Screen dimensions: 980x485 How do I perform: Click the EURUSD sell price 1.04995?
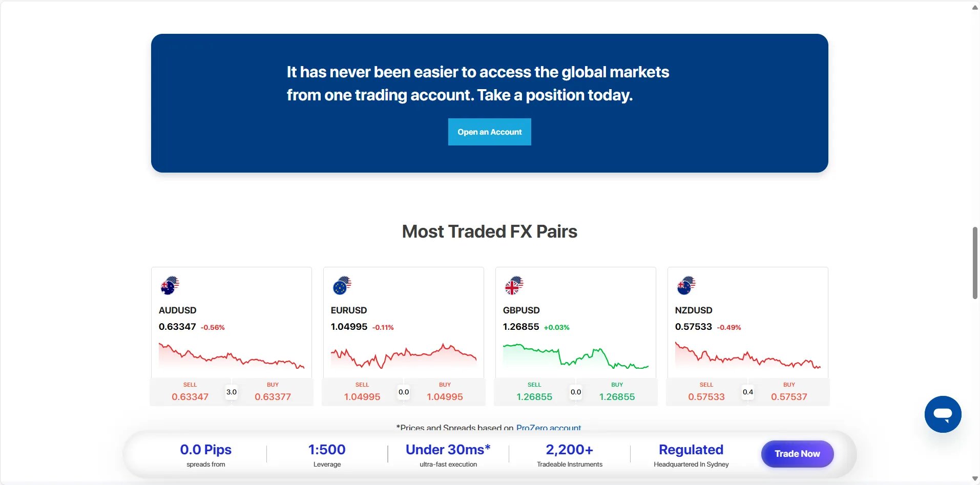point(362,397)
